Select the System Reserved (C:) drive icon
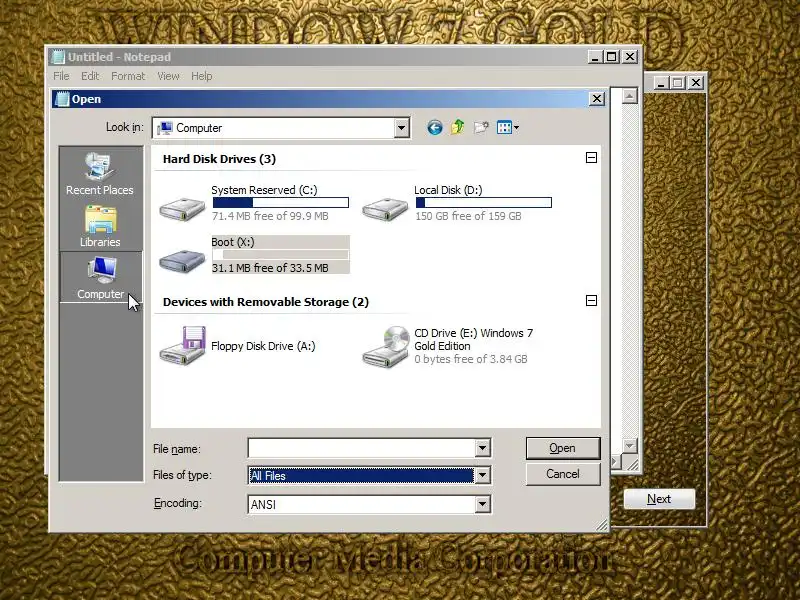This screenshot has height=600, width=800. point(182,208)
